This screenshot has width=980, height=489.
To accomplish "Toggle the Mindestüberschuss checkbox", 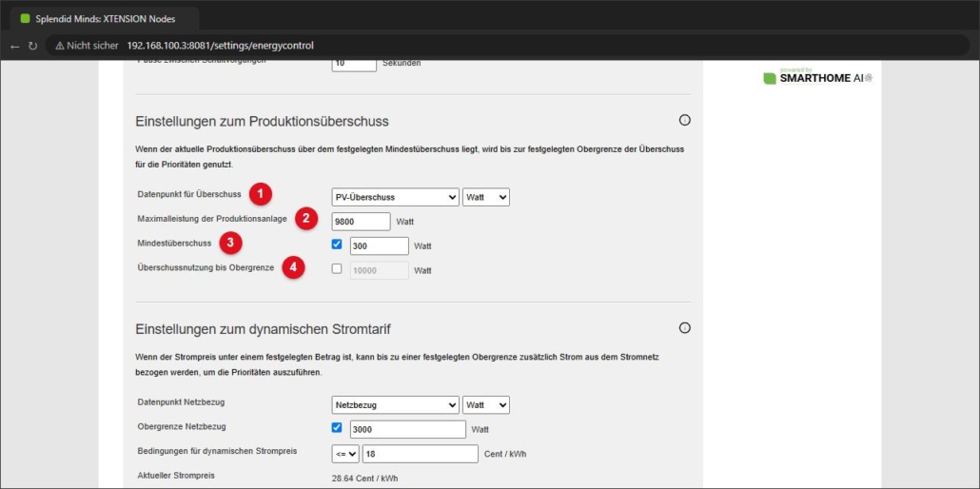I will (x=337, y=244).
